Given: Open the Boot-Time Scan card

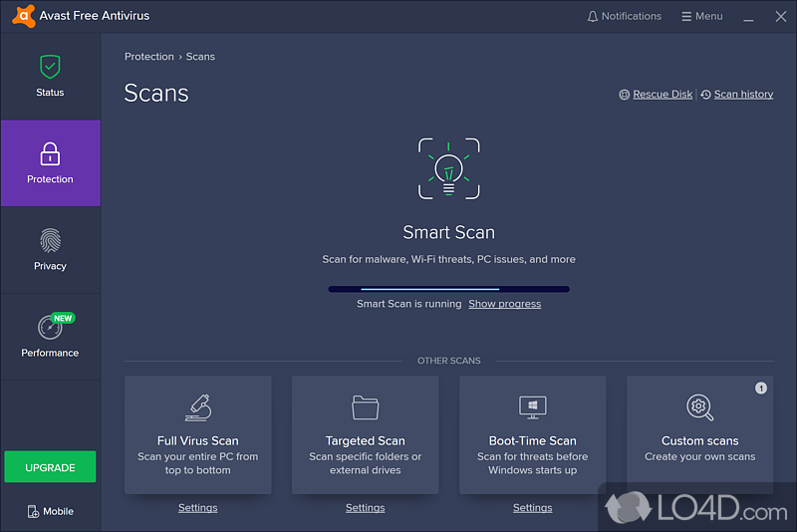Looking at the screenshot, I should point(532,435).
